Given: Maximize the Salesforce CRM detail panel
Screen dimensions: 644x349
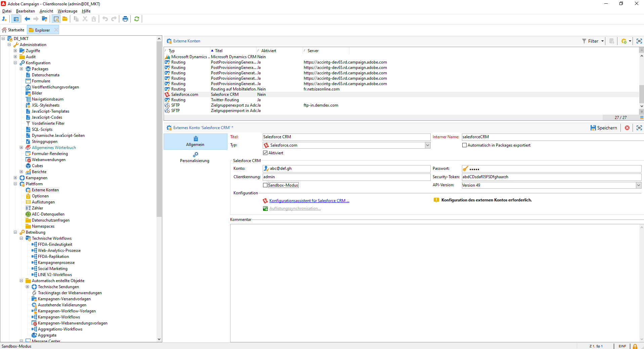Looking at the screenshot, I should [x=639, y=128].
